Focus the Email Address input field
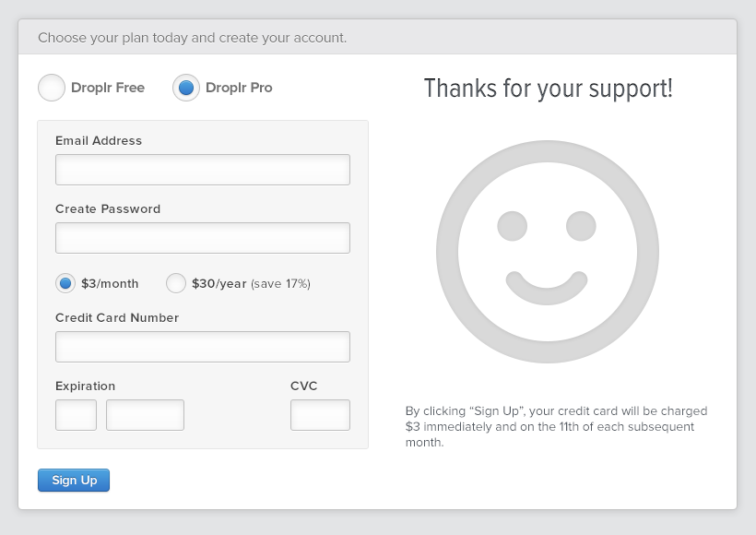Viewport: 756px width, 535px height. (203, 170)
